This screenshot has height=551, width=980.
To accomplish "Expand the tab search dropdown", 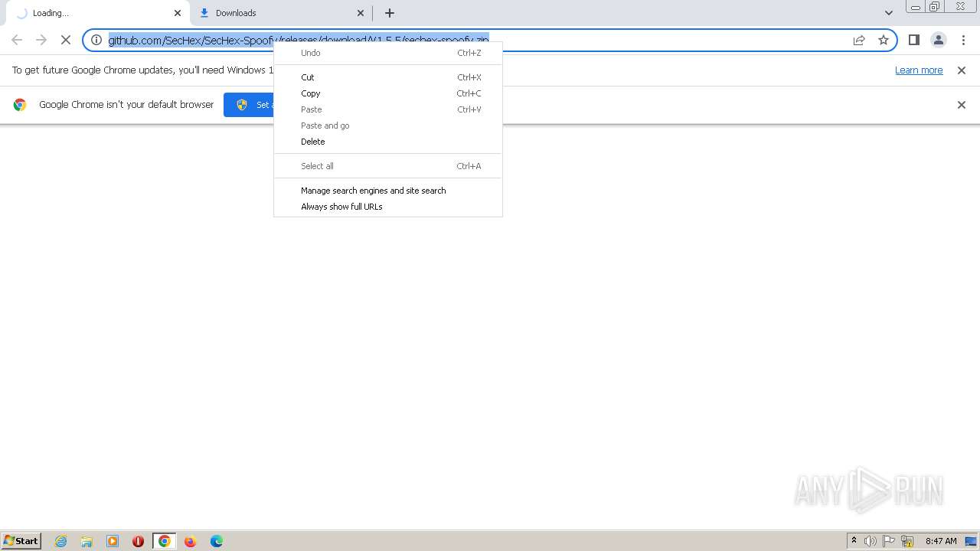I will coord(888,13).
